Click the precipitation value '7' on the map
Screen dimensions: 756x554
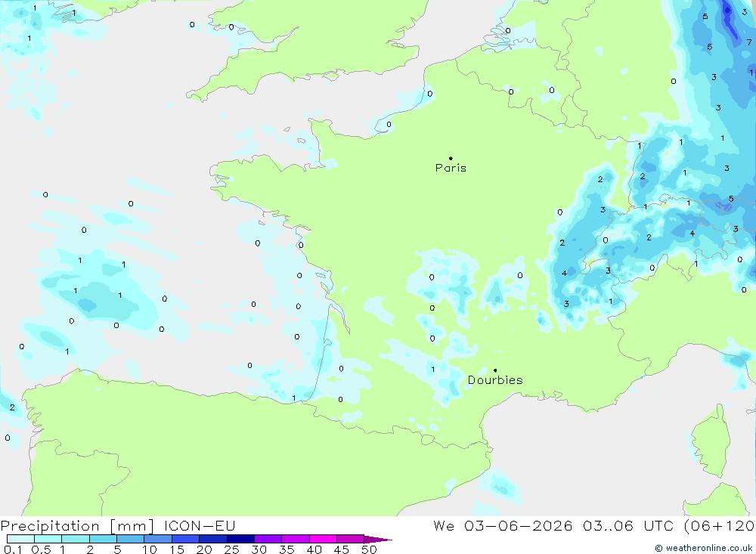point(749,42)
